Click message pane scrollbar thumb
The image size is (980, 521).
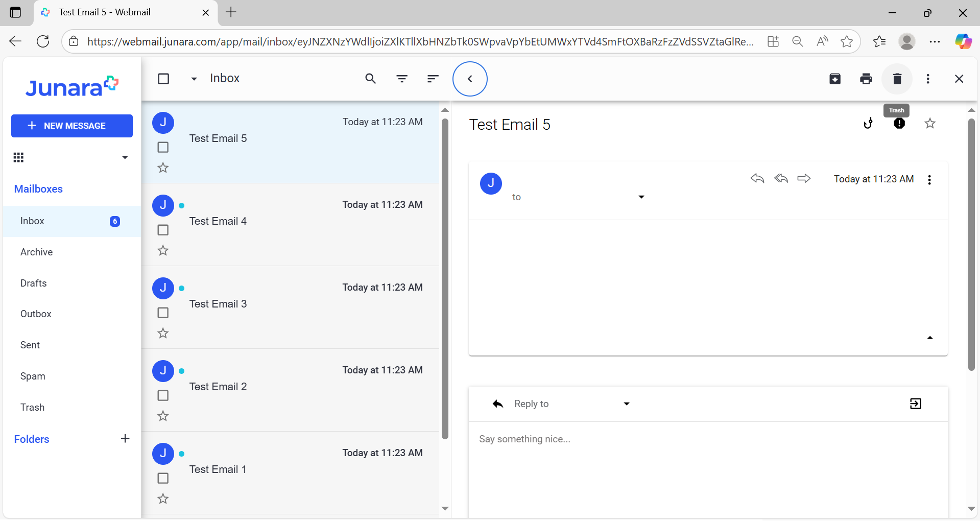pos(971,244)
